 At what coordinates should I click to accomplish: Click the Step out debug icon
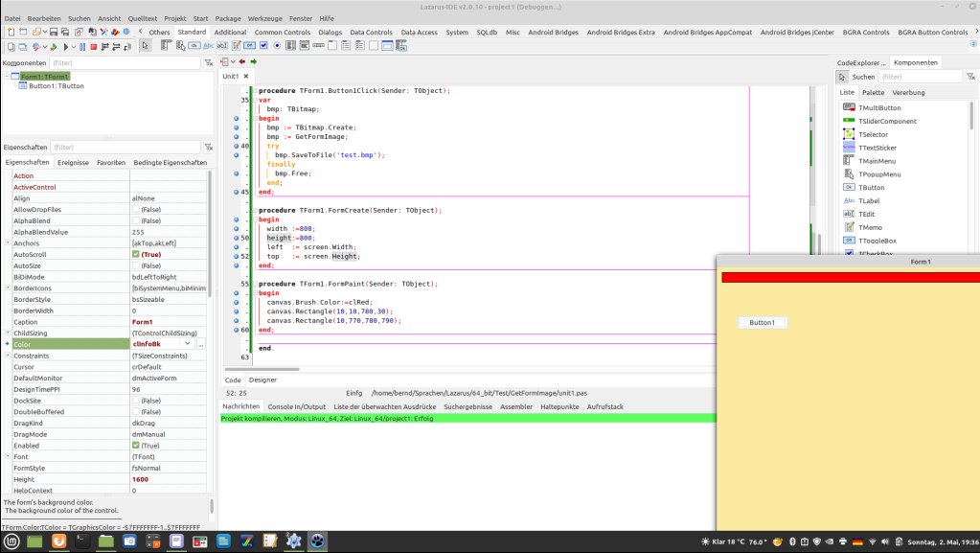tap(127, 47)
